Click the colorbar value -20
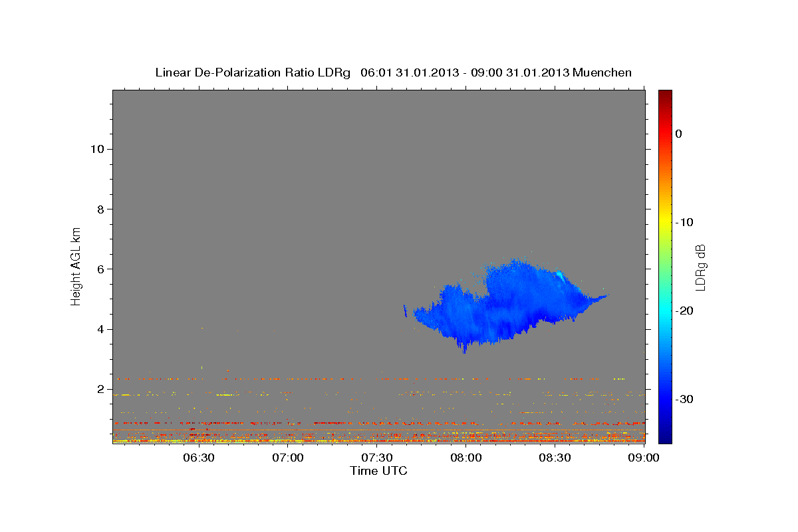 [684, 311]
